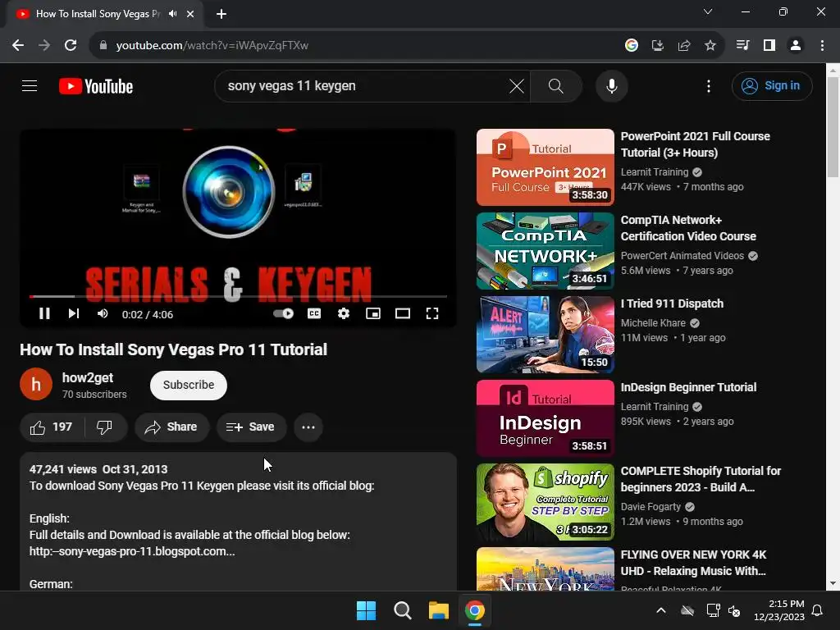Go back in browser history
The width and height of the screenshot is (840, 630).
(18, 45)
